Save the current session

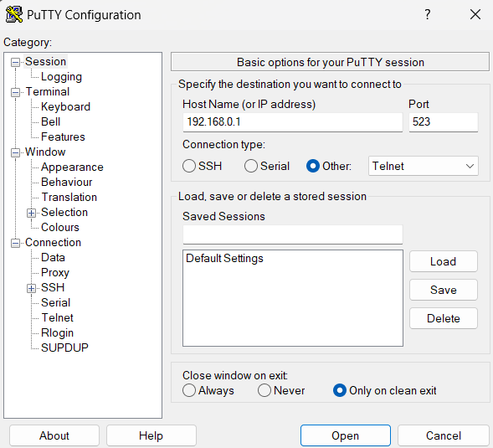(444, 290)
